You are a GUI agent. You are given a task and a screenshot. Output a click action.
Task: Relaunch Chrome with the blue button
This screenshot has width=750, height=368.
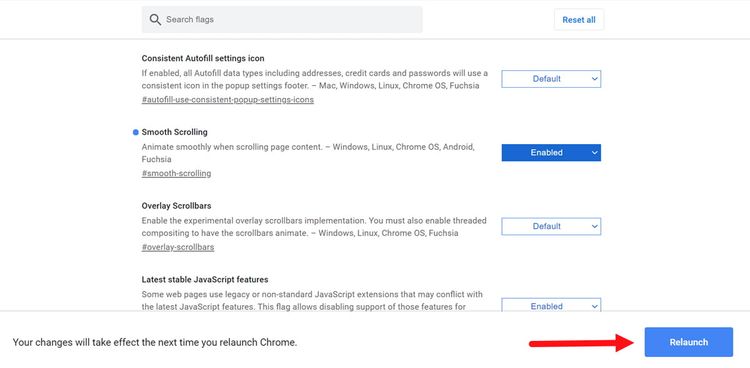pyautogui.click(x=688, y=342)
